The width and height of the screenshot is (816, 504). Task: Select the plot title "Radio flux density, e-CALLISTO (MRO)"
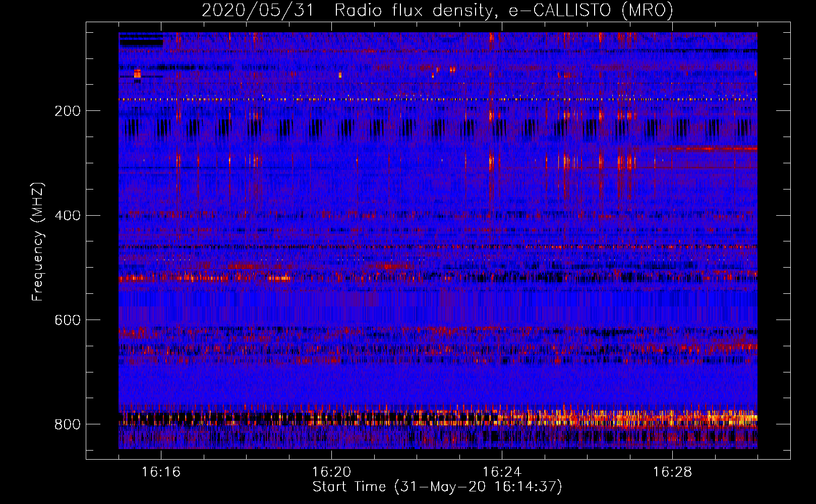(503, 11)
